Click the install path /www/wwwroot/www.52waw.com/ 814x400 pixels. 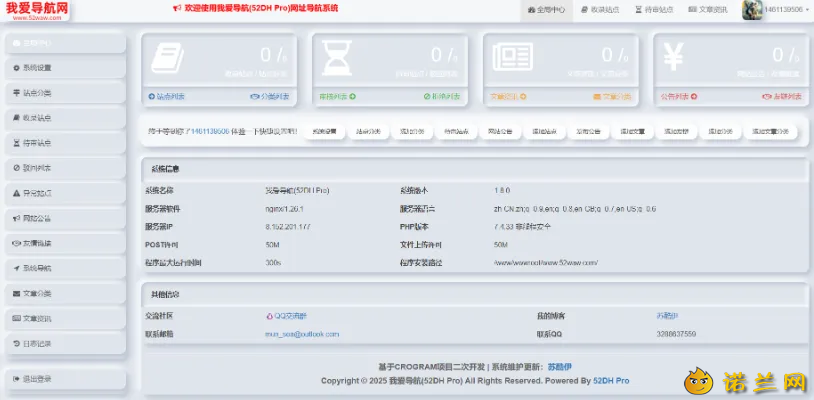point(546,263)
